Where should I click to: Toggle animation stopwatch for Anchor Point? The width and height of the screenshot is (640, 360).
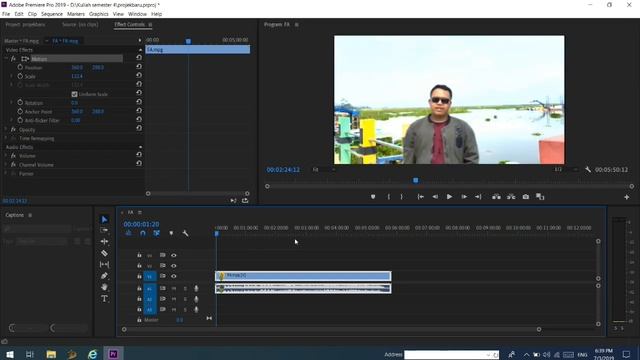click(x=20, y=111)
